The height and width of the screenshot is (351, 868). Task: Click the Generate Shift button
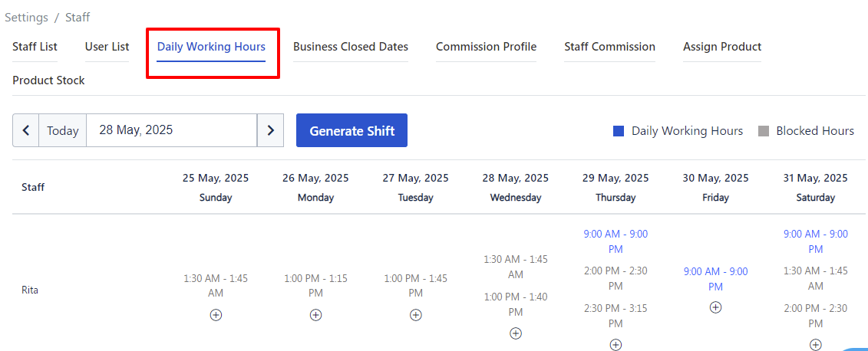[351, 130]
